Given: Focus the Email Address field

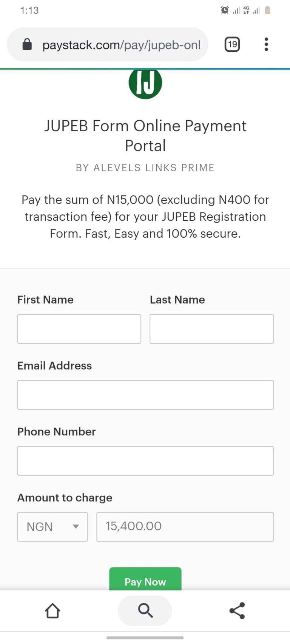Looking at the screenshot, I should 145,395.
